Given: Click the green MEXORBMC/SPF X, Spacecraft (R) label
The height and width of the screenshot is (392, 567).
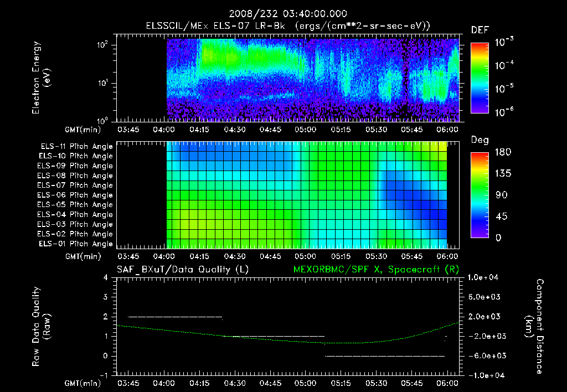Looking at the screenshot, I should point(376,270).
